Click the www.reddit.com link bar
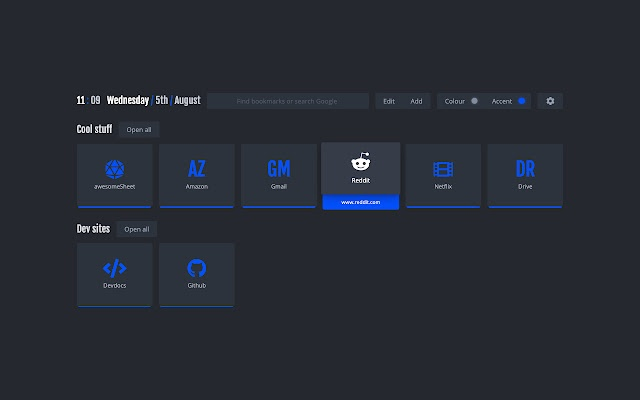640x400 pixels. click(360, 203)
